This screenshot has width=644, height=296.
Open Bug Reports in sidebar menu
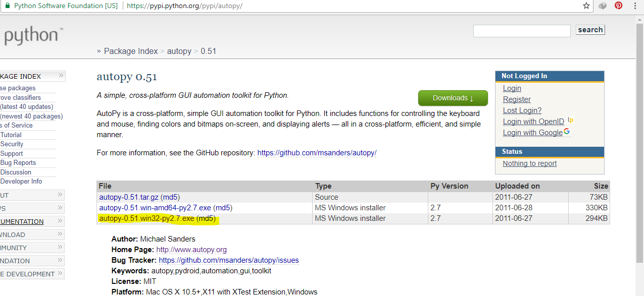coord(18,163)
